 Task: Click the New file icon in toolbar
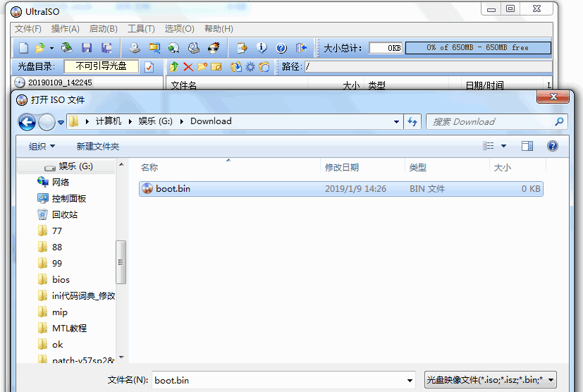[x=24, y=48]
